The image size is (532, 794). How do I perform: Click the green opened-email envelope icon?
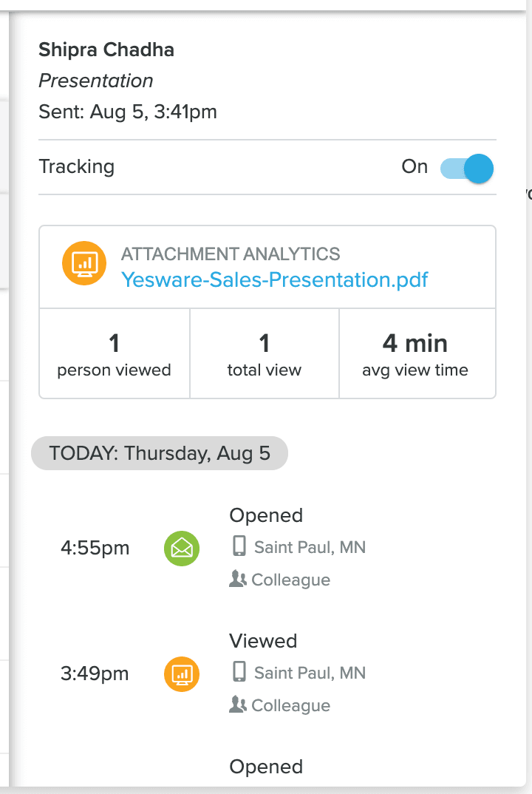tap(181, 549)
